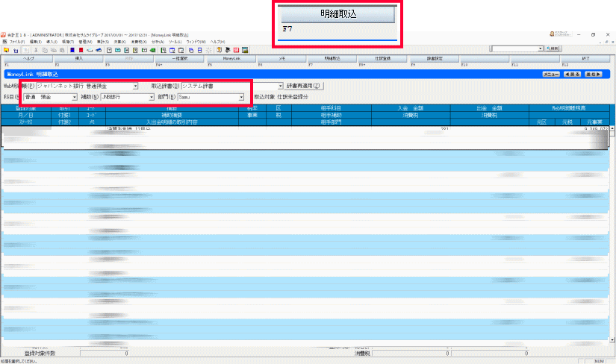The width and height of the screenshot is (616, 364).
Task: Open 辞書設定 from the function bar
Action: pos(435,58)
